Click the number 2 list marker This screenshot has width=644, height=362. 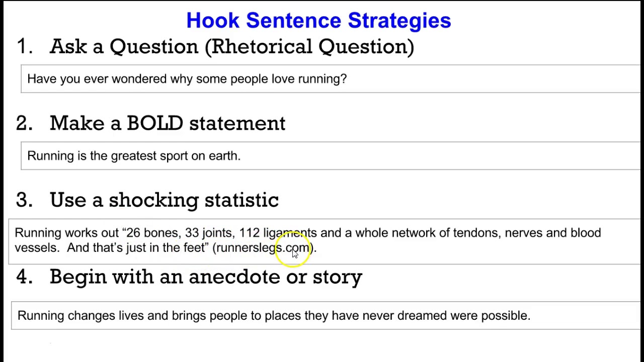pos(24,123)
